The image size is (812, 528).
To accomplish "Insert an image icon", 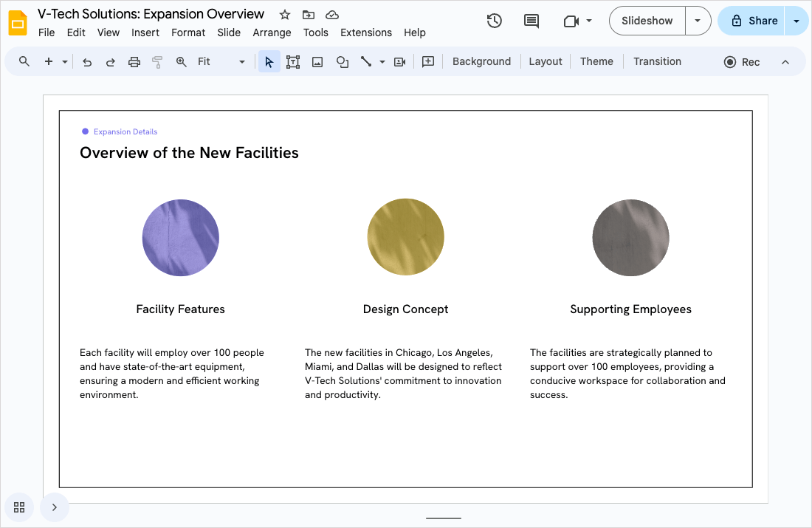I will pyautogui.click(x=317, y=62).
